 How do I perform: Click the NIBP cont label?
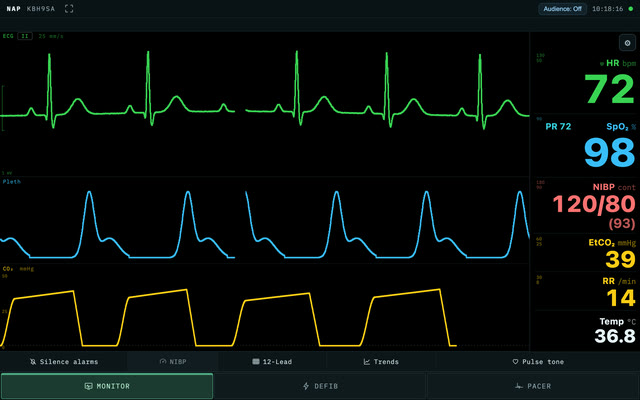point(614,187)
